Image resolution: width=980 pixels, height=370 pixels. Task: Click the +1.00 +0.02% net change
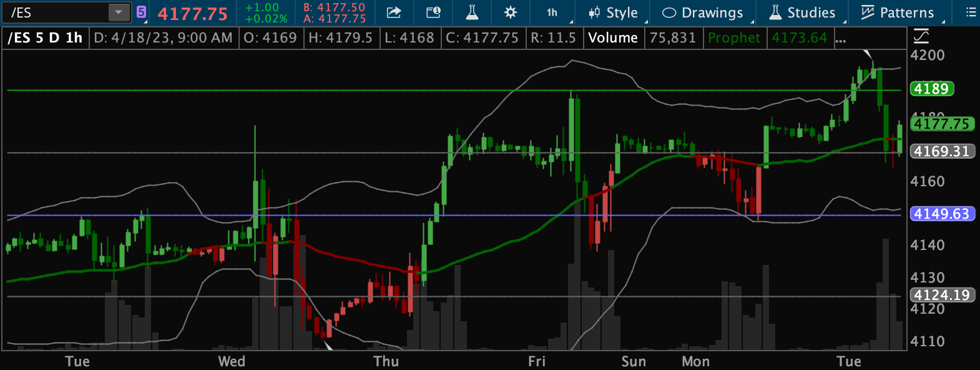coord(265,12)
